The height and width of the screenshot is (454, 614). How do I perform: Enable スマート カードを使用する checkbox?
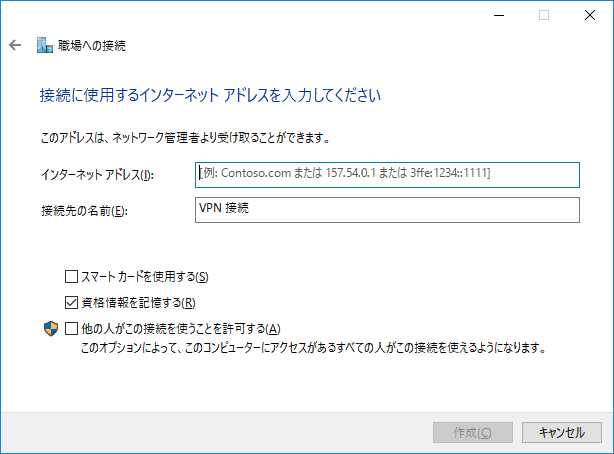(x=71, y=277)
